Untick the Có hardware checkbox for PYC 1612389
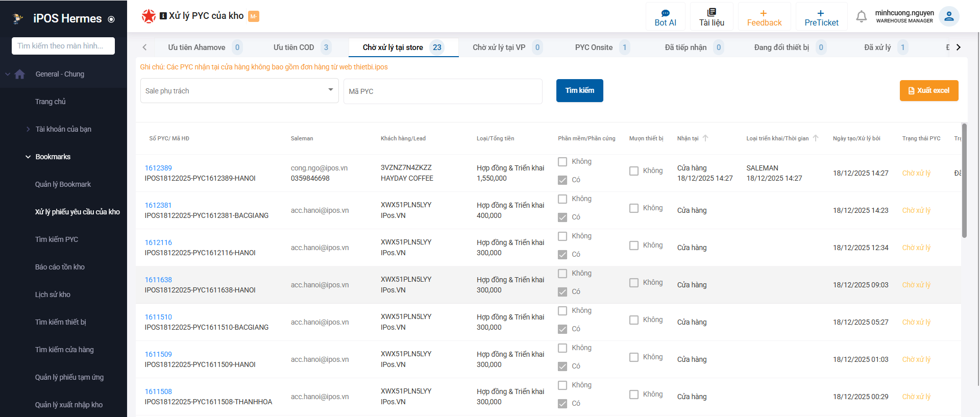 pyautogui.click(x=562, y=180)
